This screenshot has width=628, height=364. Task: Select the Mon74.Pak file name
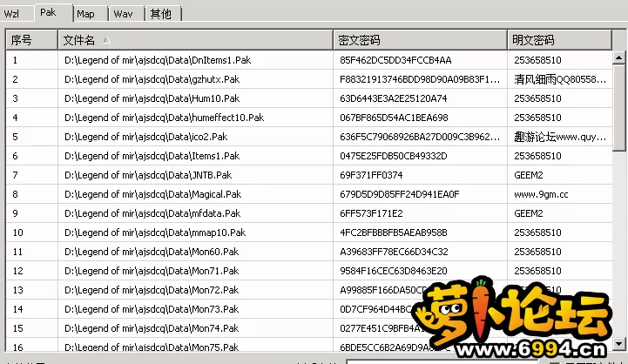click(x=152, y=329)
